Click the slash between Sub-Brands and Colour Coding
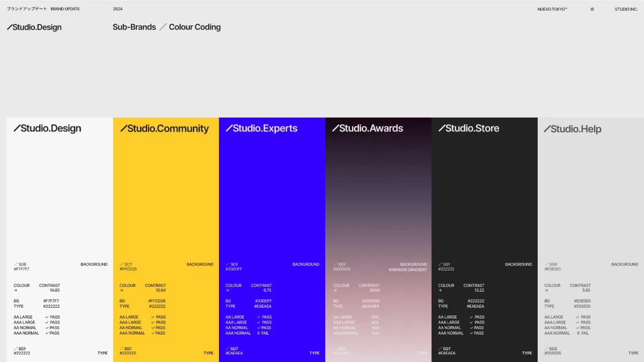Image resolution: width=644 pixels, height=362 pixels. click(x=163, y=27)
